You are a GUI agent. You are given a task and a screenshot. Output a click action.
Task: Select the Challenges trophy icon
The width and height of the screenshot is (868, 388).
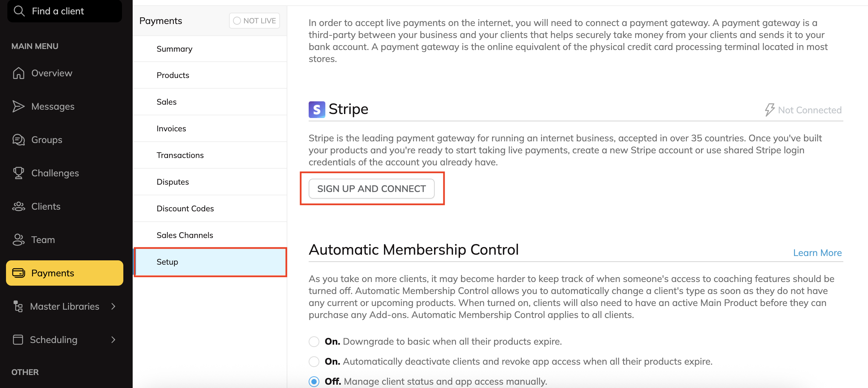pyautogui.click(x=19, y=173)
